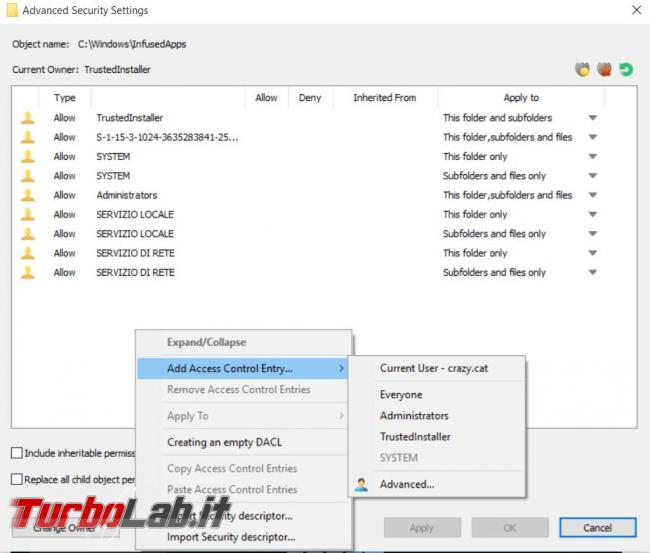Select Add Access Control Entry menu item
This screenshot has width=650, height=553.
243,369
